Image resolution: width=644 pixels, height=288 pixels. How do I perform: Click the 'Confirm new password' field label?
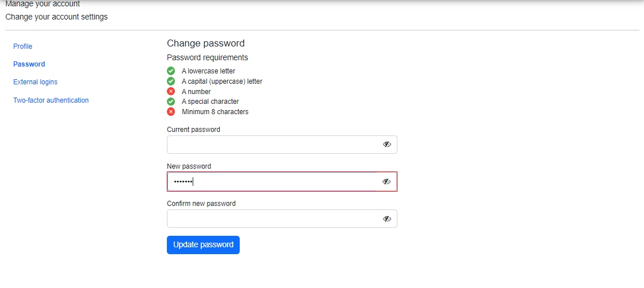pos(201,204)
